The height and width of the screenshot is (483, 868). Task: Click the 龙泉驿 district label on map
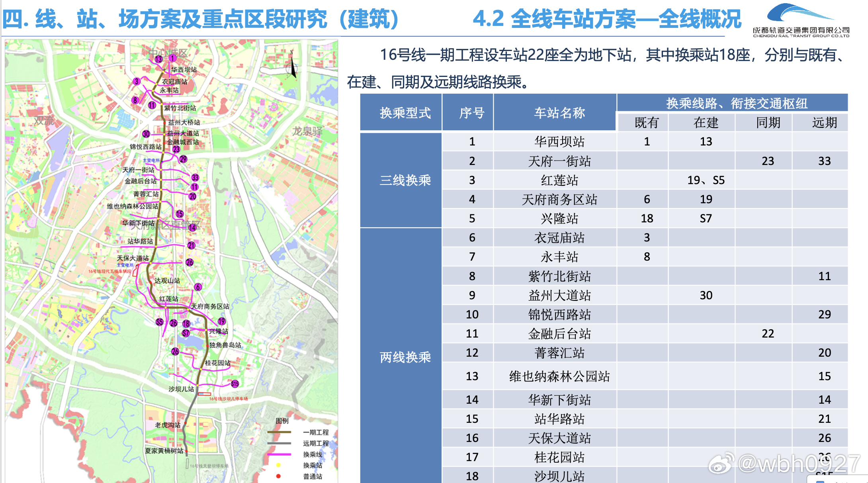(x=308, y=131)
